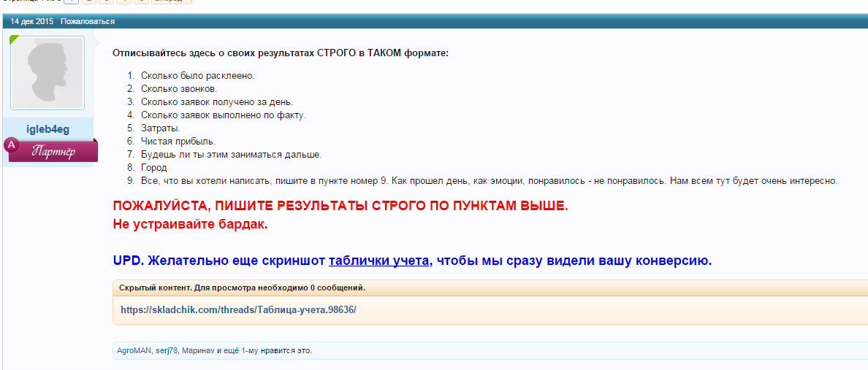Open the '14 дек 2015' post permalink

31,21
